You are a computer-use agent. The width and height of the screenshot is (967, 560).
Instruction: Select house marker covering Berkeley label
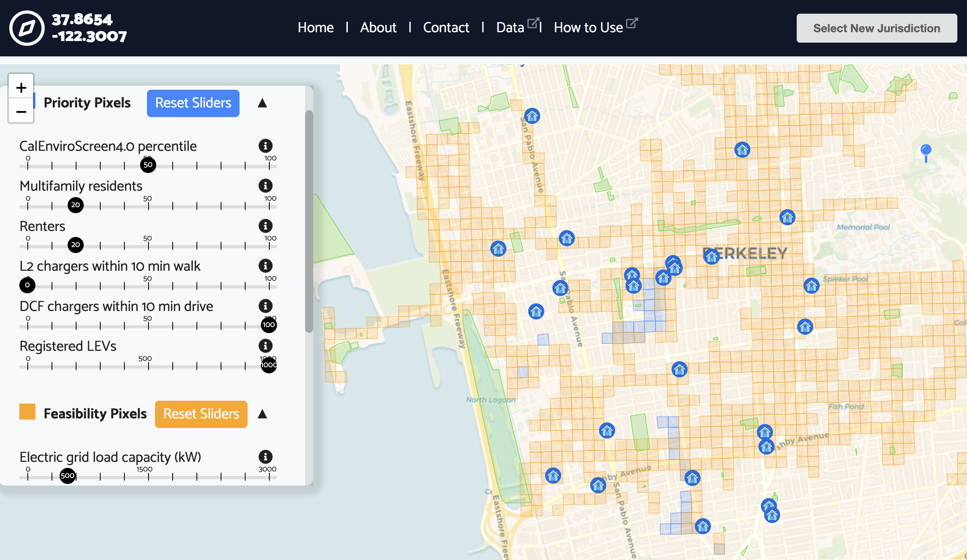click(x=711, y=256)
